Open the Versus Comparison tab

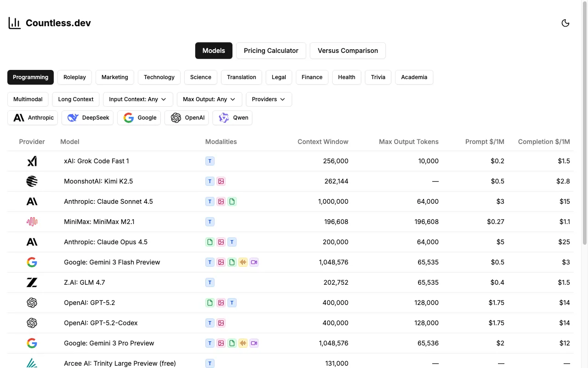(x=348, y=51)
